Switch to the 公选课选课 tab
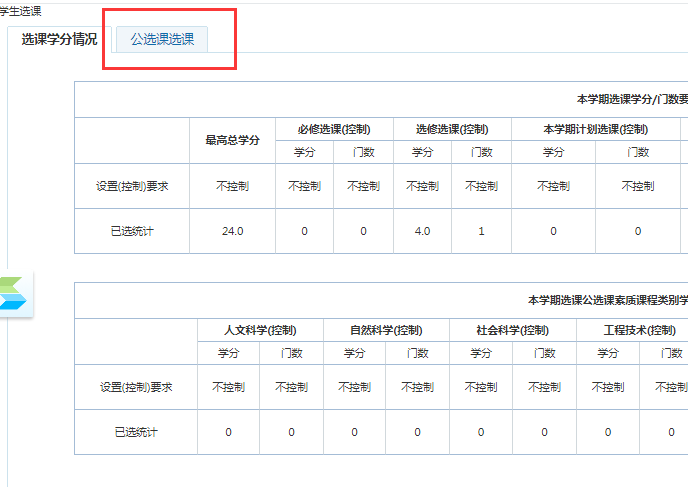This screenshot has height=487, width=688. pos(162,40)
